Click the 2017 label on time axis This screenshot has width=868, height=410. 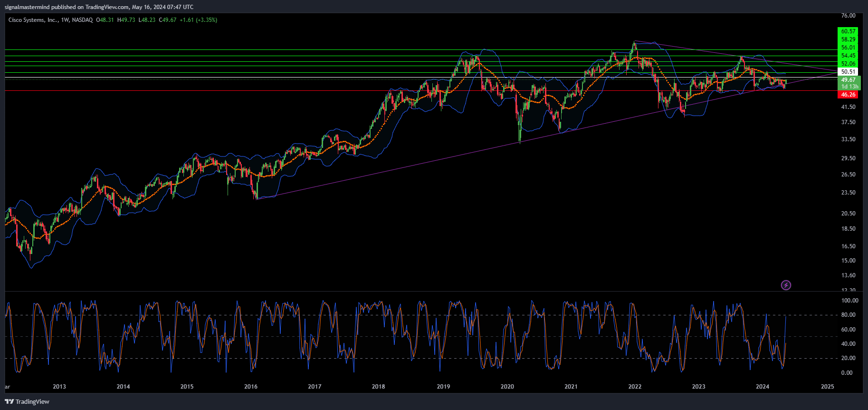(x=315, y=387)
